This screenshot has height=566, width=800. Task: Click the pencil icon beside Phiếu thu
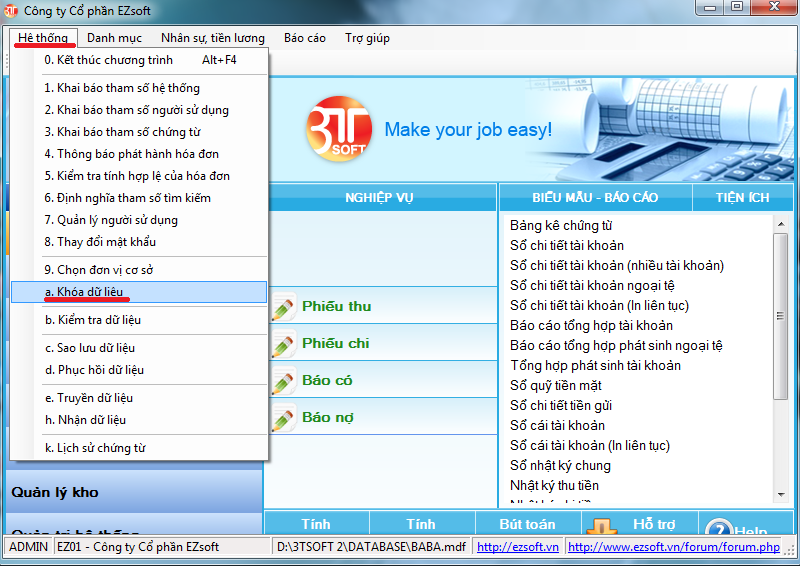click(x=281, y=307)
